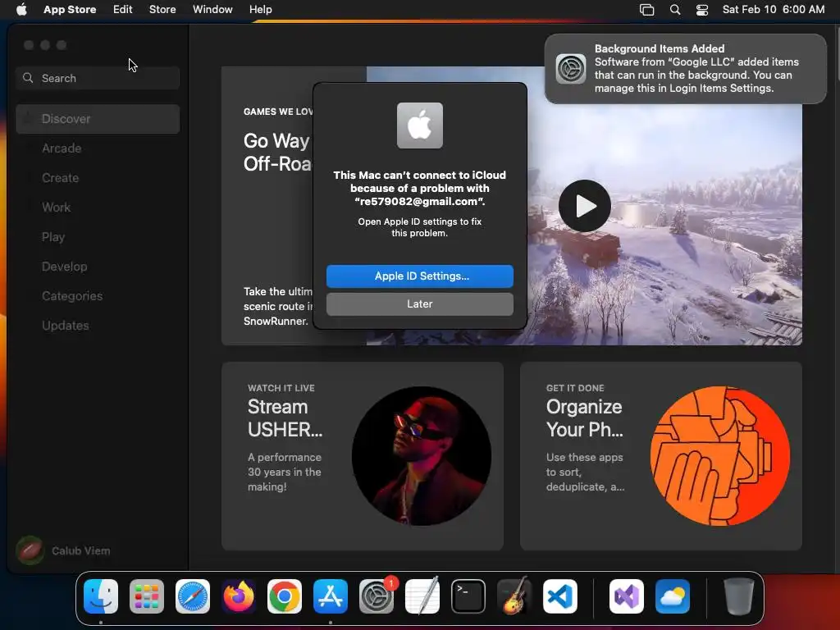Open the Organize Your Photos story card
Image resolution: width=840 pixels, height=630 pixels.
point(660,456)
